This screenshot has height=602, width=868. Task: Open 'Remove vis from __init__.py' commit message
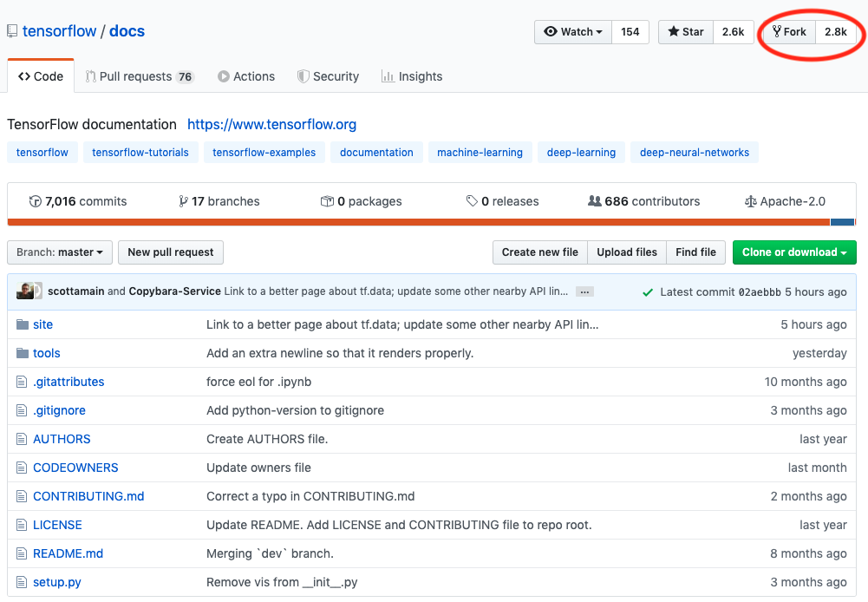pos(282,583)
